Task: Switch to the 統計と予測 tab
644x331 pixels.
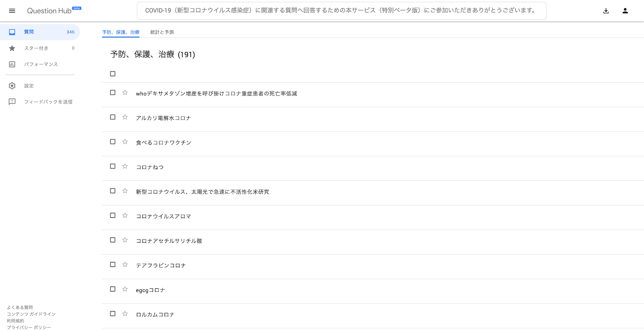Action: click(162, 32)
